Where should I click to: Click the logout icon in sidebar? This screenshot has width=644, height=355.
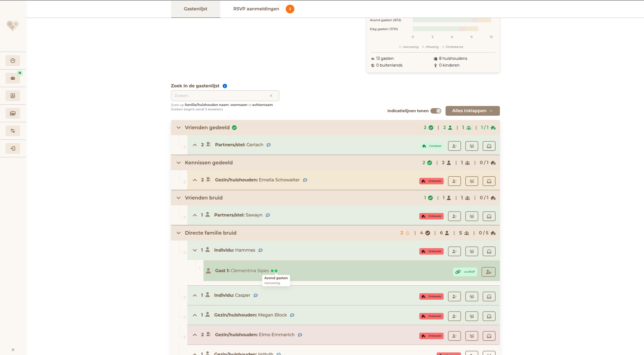tap(13, 148)
